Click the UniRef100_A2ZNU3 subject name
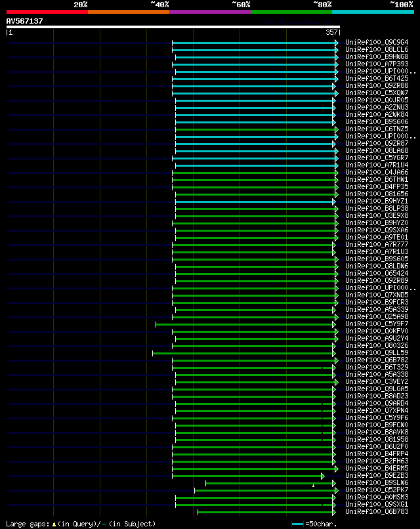This screenshot has width=420, height=529. pos(377,107)
